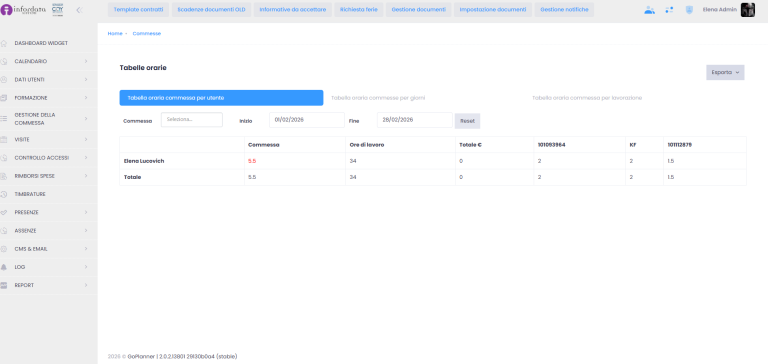Click the Timbrature clock icon
768x364 pixels.
[x=4, y=194]
